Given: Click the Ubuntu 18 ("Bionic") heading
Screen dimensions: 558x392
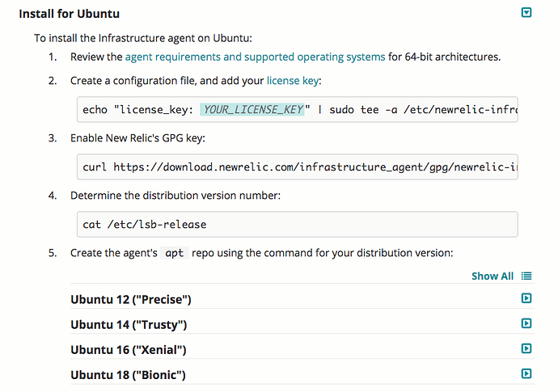Looking at the screenshot, I should [x=128, y=375].
